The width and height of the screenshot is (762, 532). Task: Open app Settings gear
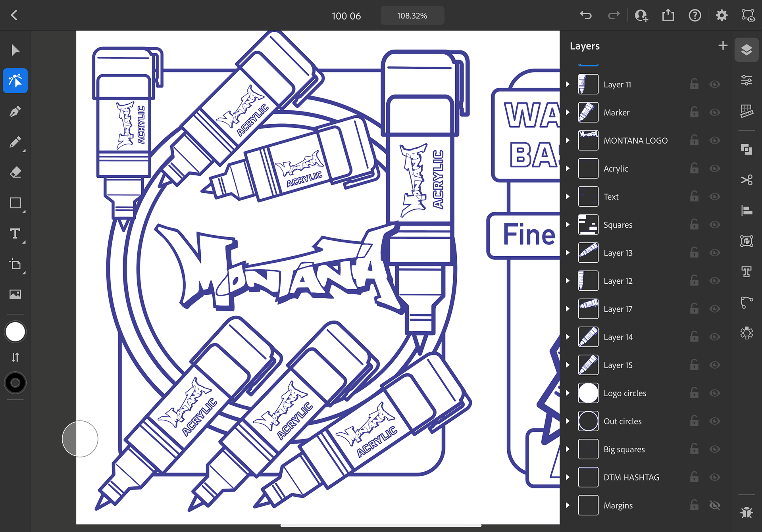point(722,15)
